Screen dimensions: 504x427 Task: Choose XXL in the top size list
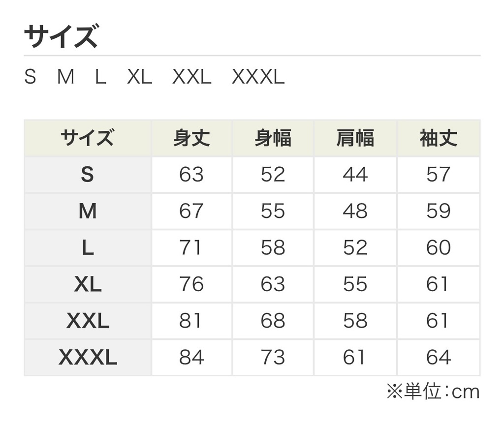tap(192, 77)
